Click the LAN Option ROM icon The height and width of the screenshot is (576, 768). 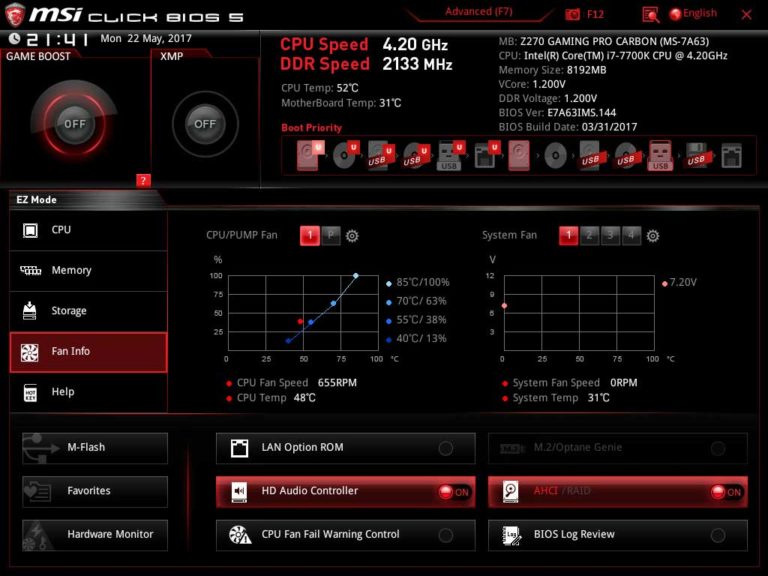240,448
